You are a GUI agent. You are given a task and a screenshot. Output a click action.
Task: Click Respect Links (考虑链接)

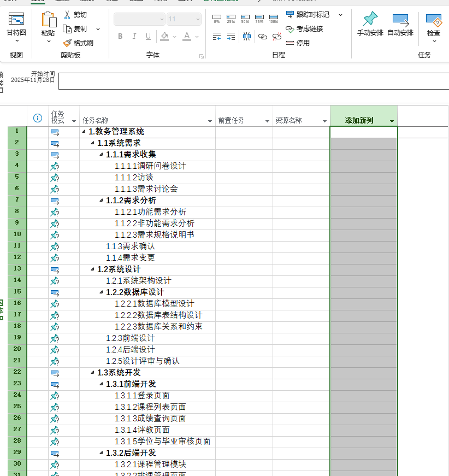(x=304, y=29)
